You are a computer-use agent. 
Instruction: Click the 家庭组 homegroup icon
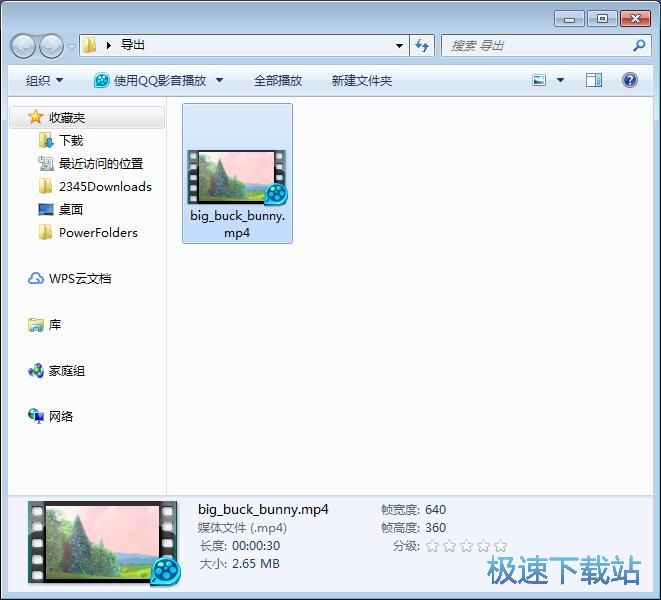click(36, 371)
